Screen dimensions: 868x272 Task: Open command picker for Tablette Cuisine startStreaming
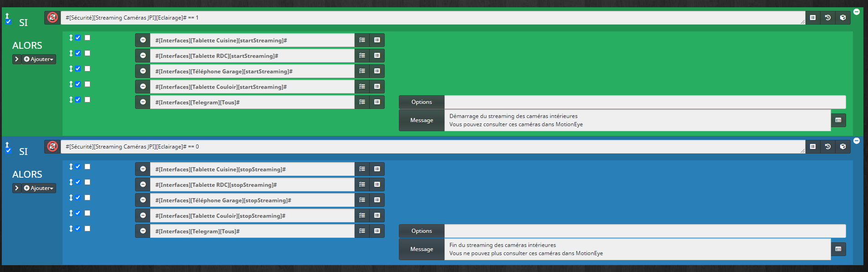(377, 40)
